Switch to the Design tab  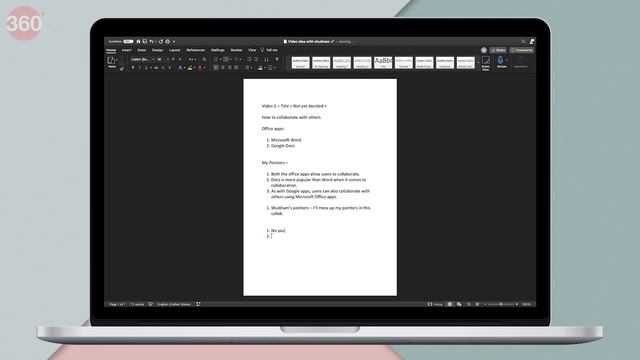pos(158,50)
